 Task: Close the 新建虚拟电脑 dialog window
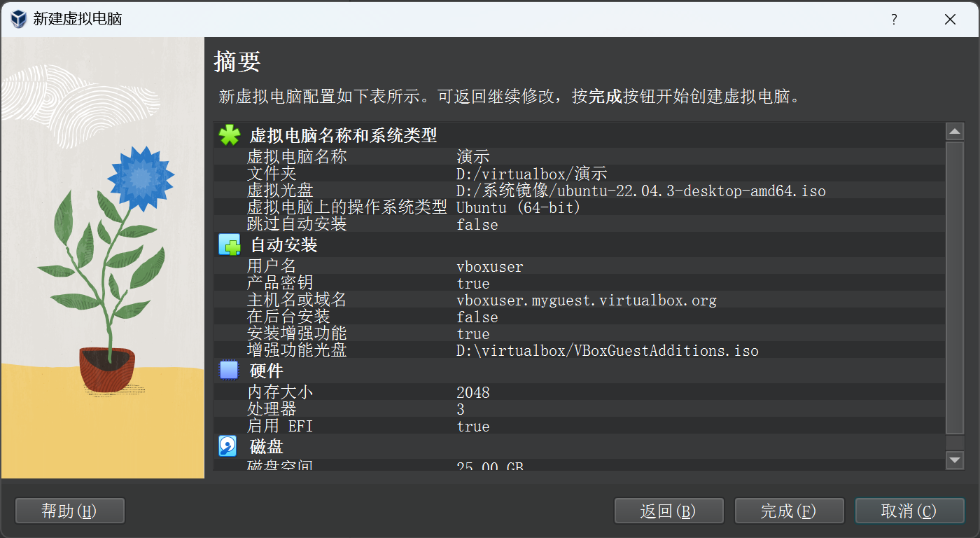pos(950,20)
